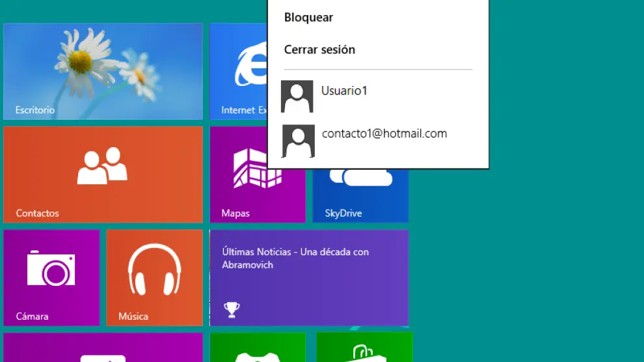Click the Usuario1 avatar picture
Image resolution: width=644 pixels, height=362 pixels.
coord(297,96)
